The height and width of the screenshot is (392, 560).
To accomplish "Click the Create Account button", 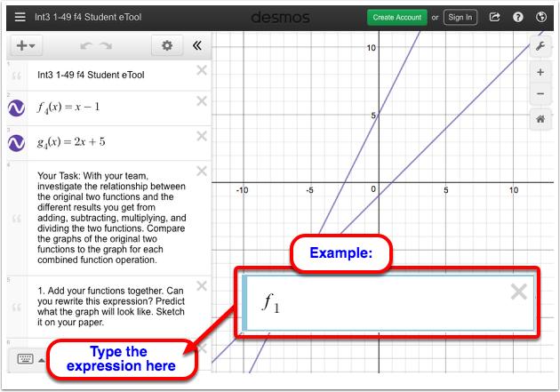I will [397, 17].
